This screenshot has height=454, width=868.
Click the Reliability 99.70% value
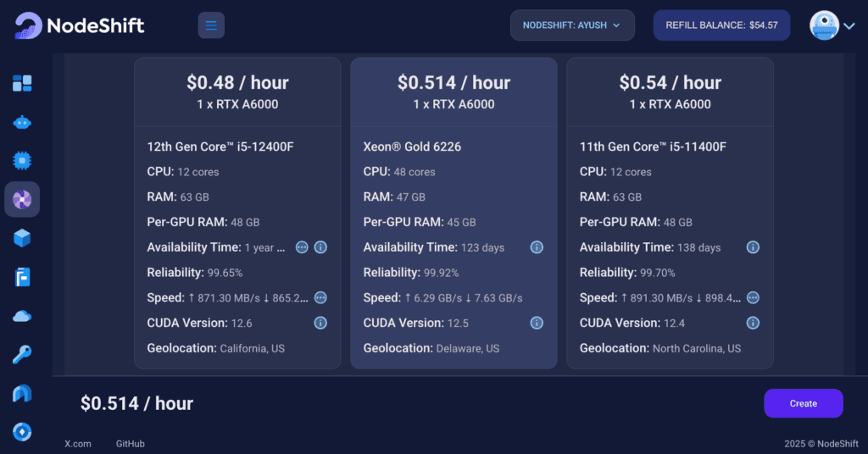658,274
